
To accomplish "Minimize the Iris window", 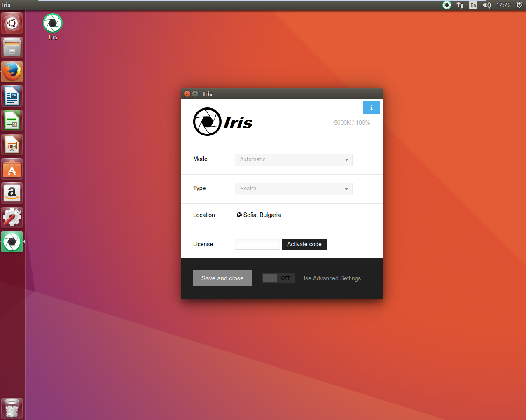I will pos(195,94).
